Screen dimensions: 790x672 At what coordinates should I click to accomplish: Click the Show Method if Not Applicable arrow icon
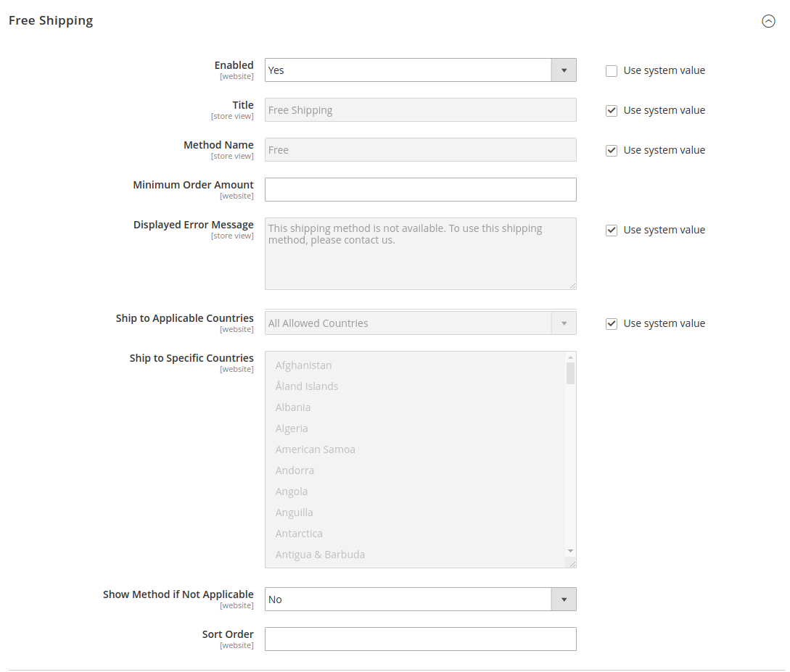pyautogui.click(x=564, y=599)
